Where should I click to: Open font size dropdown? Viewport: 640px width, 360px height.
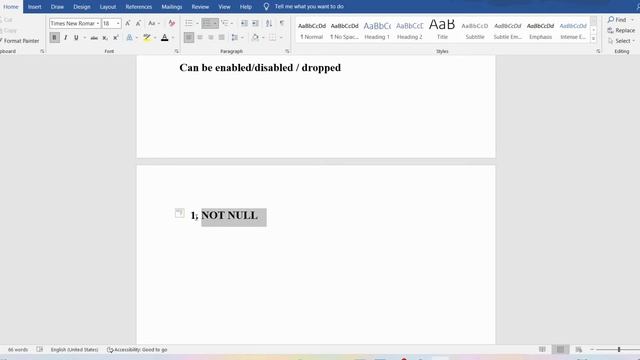click(x=118, y=23)
